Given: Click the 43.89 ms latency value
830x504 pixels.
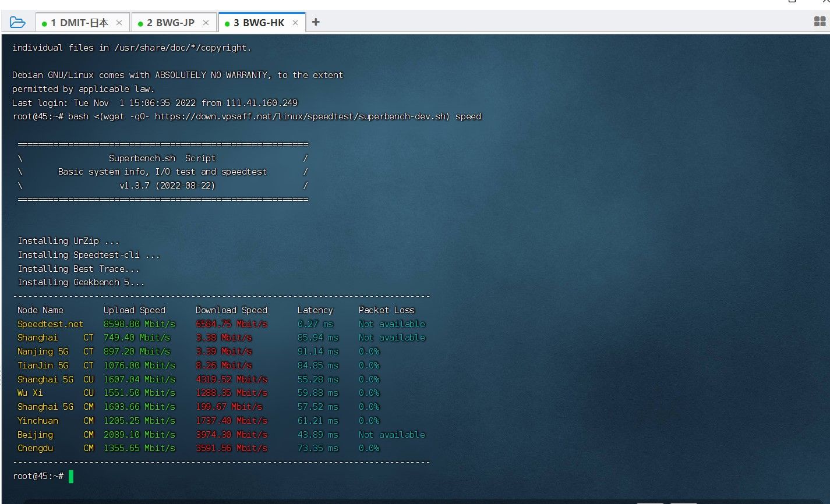Looking at the screenshot, I should (317, 435).
